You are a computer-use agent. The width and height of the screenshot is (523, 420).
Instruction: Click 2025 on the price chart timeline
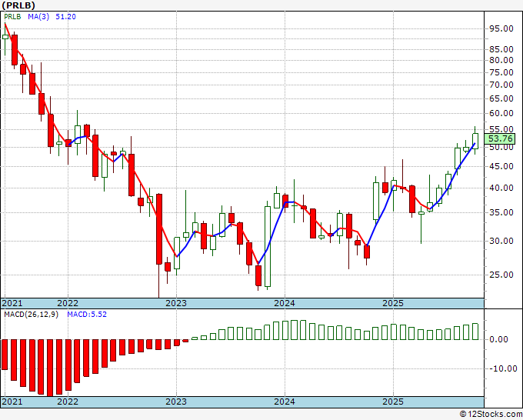[393, 303]
